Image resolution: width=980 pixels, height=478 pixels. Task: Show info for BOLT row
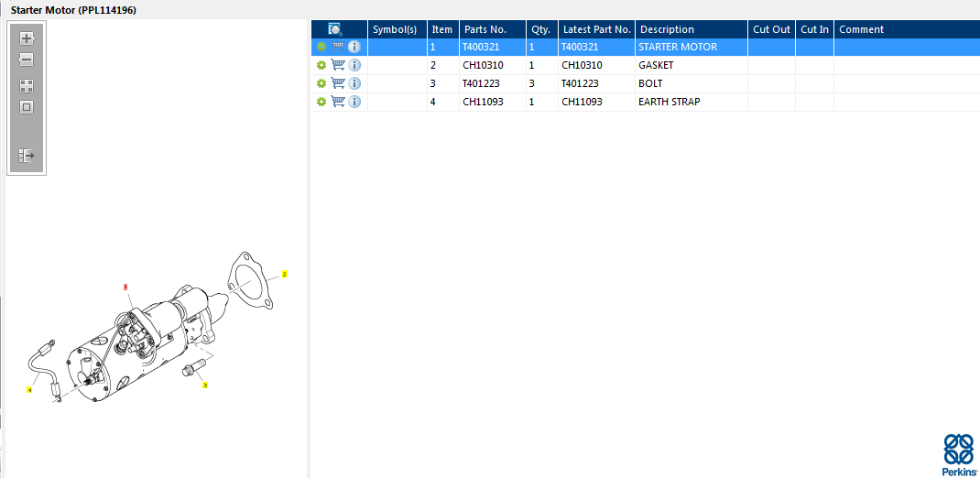coord(354,83)
